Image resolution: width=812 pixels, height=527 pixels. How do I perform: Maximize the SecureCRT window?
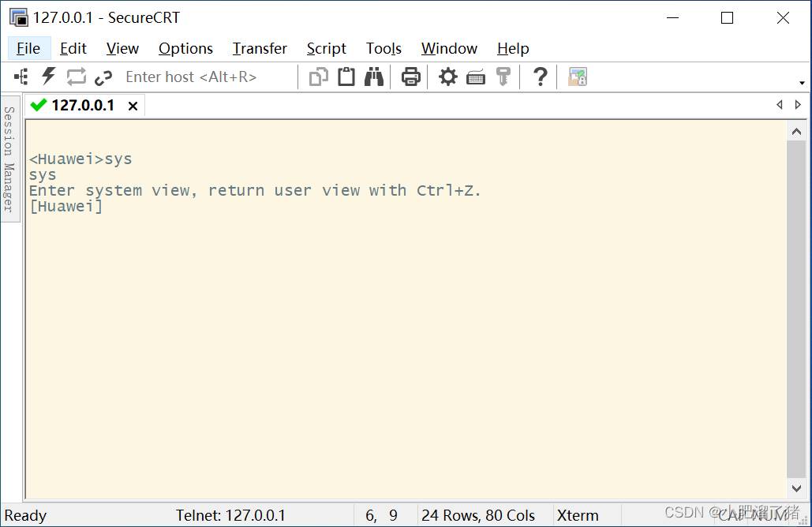[727, 17]
